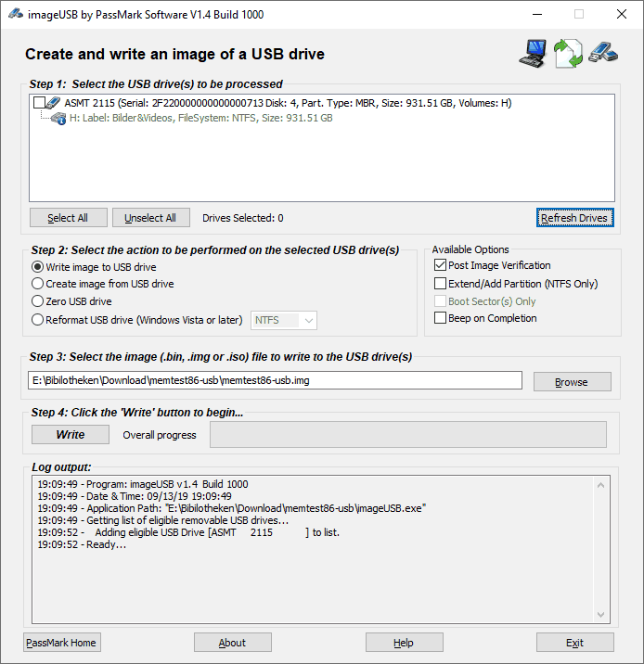Viewport: 644px width, 664px height.
Task: Click the 'Program: imageUSB v1.4' log line
Action: 143,484
